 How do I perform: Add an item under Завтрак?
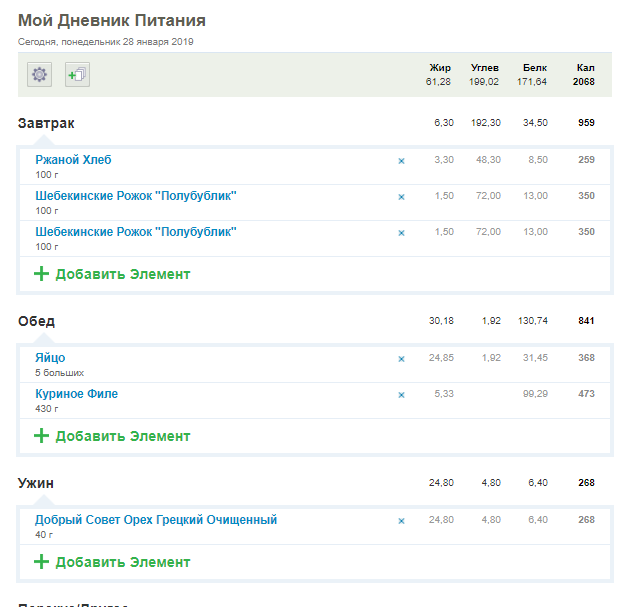click(x=112, y=274)
